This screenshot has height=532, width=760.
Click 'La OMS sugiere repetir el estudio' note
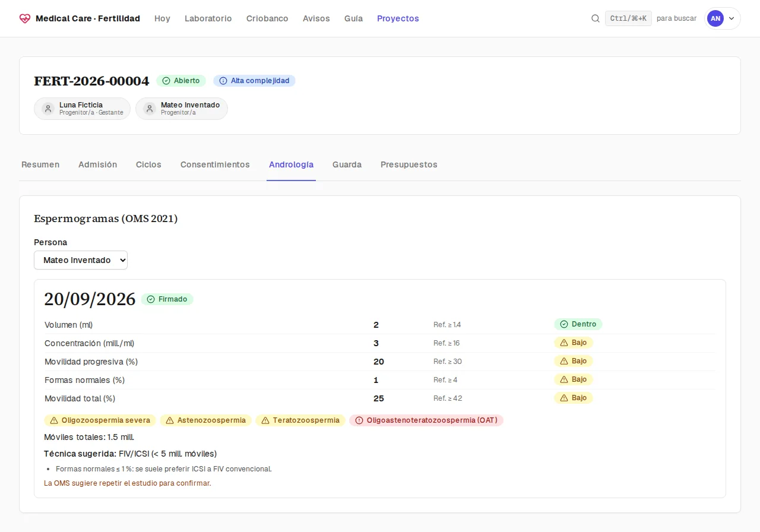[128, 483]
